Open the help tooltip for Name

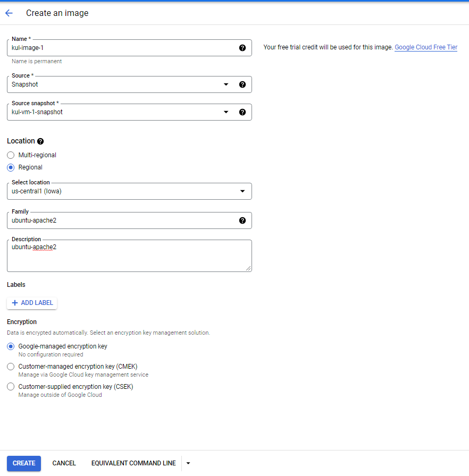coord(242,48)
